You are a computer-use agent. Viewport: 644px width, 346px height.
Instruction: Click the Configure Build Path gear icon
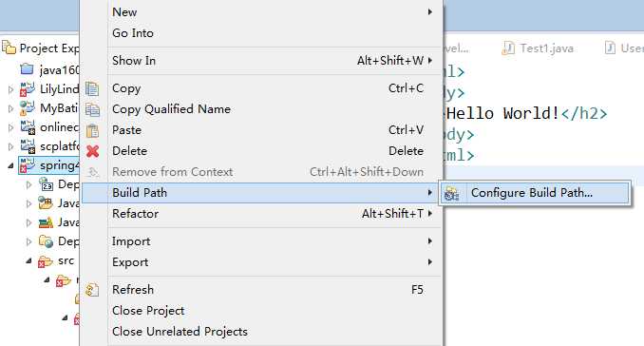(452, 193)
